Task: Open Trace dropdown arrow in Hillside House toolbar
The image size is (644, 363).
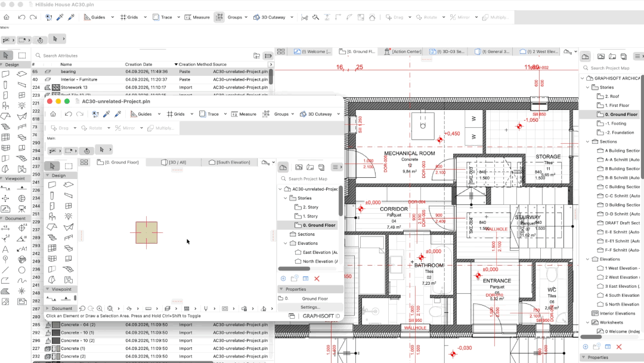Action: 179,17
